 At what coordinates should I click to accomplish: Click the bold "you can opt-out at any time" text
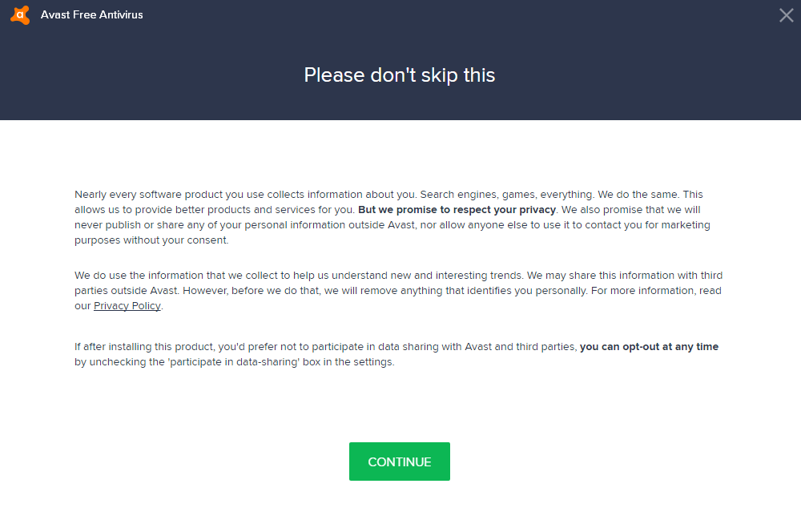tap(649, 347)
